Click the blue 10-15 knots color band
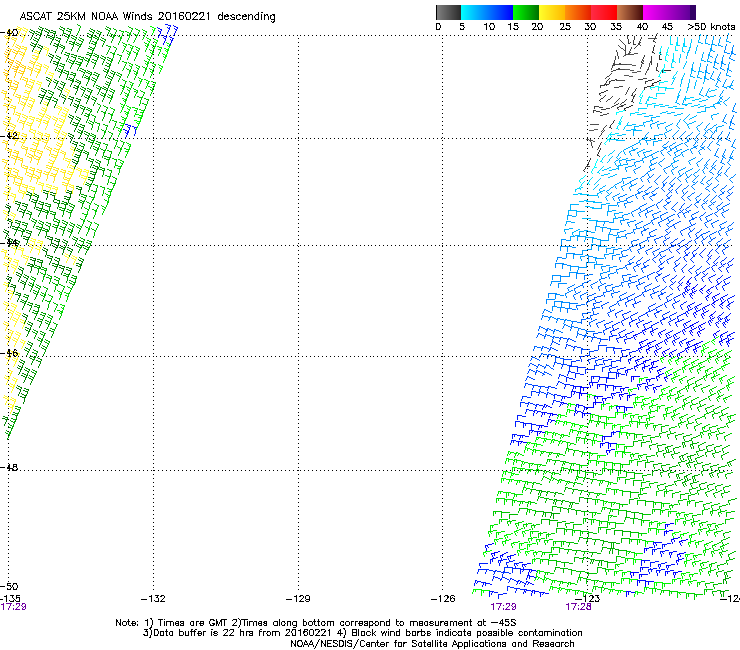 501,12
